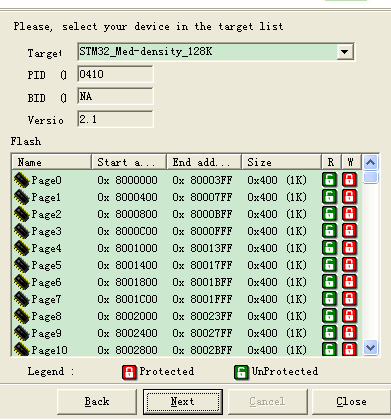Image resolution: width=391 pixels, height=420 pixels.
Task: Click Page0's red write-protected lock icon
Action: [349, 180]
